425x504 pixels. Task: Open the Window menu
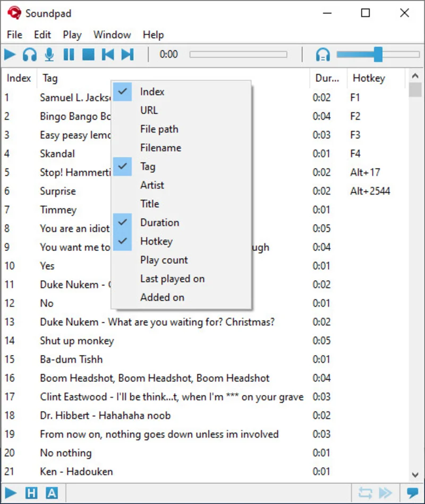[x=112, y=35]
